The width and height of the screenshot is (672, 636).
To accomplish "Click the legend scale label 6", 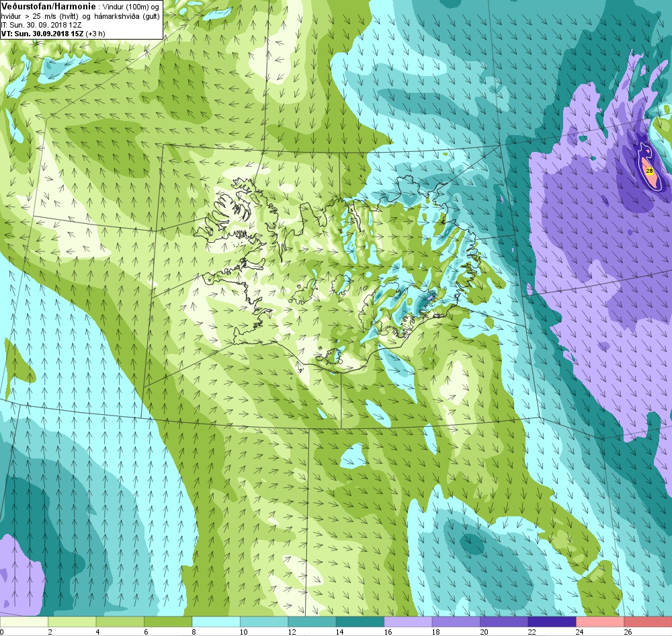I will click(x=146, y=632).
